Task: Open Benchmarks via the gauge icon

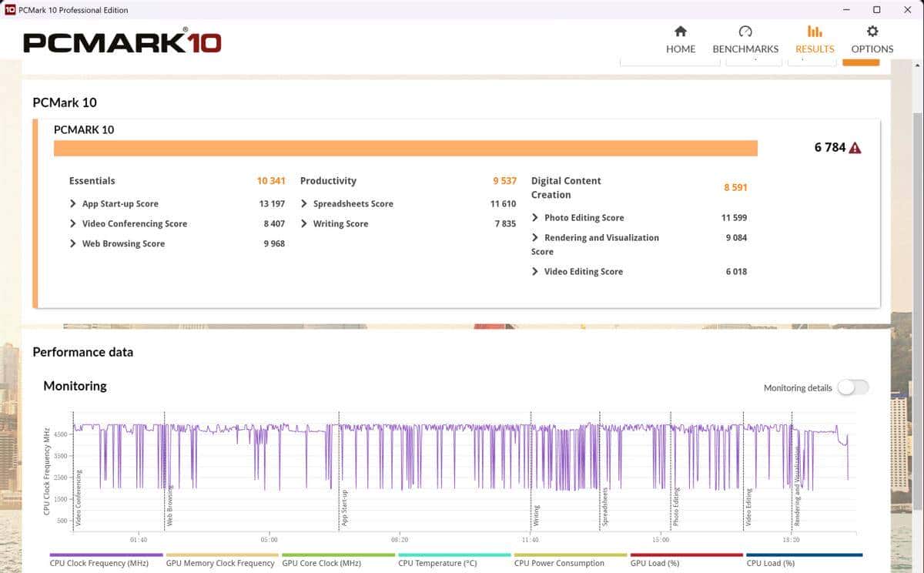Action: (x=745, y=32)
